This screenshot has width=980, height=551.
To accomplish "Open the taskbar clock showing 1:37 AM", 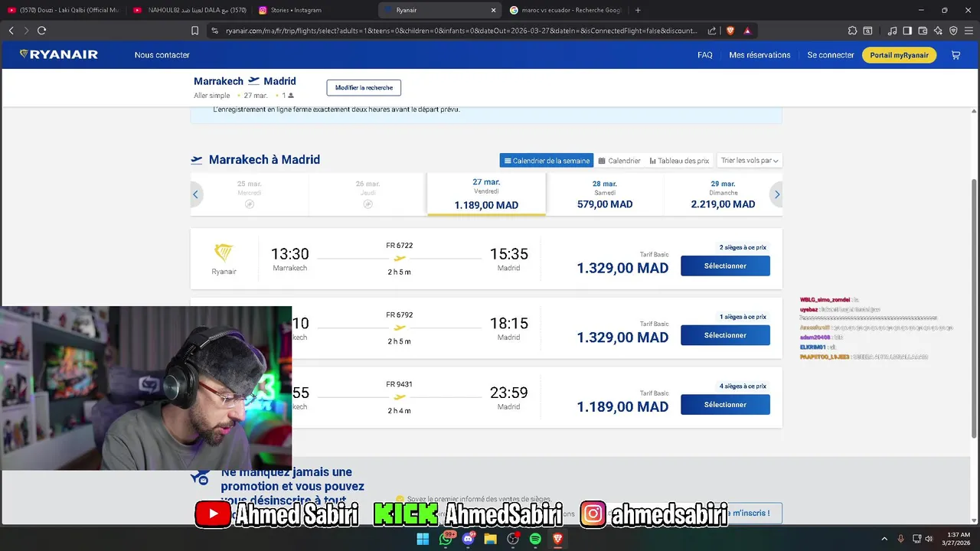I will click(958, 539).
